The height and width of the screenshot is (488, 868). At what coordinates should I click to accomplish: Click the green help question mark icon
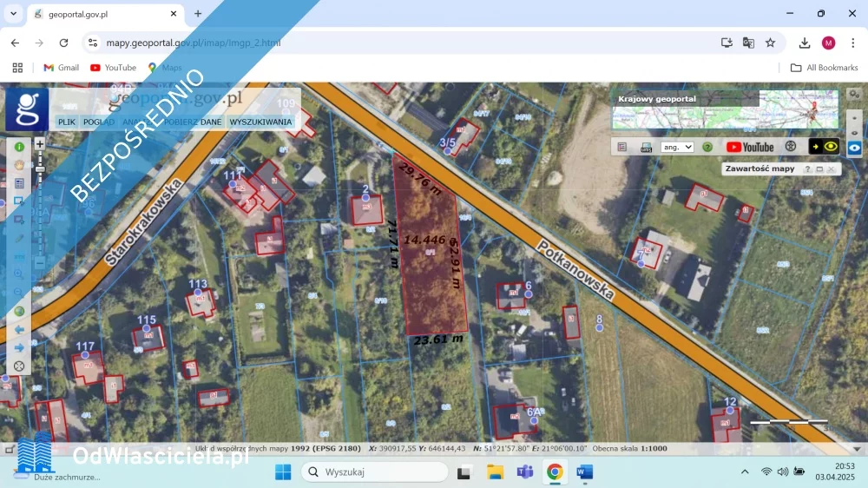click(x=707, y=148)
